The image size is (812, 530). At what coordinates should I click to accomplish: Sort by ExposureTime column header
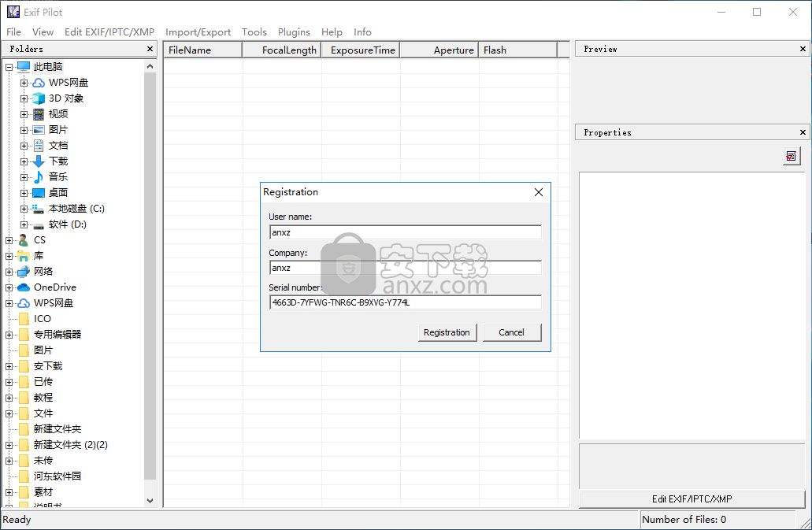coord(361,50)
